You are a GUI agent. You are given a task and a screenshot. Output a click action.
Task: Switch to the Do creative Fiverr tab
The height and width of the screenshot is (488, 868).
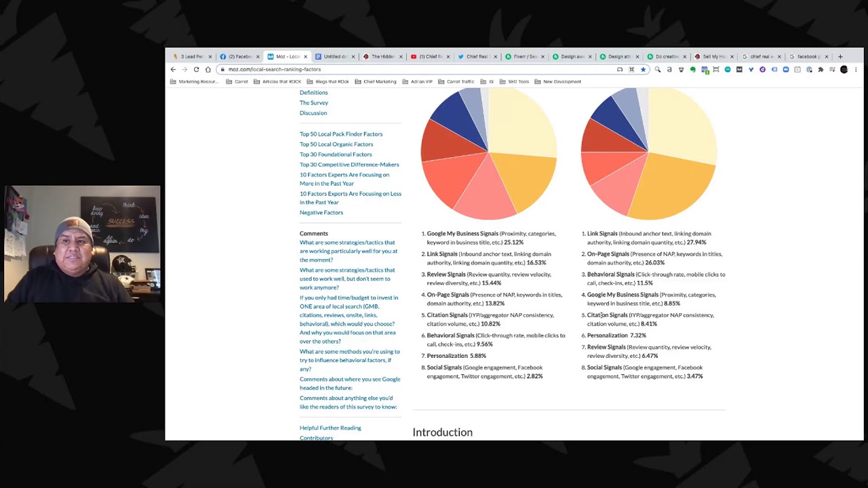(665, 57)
